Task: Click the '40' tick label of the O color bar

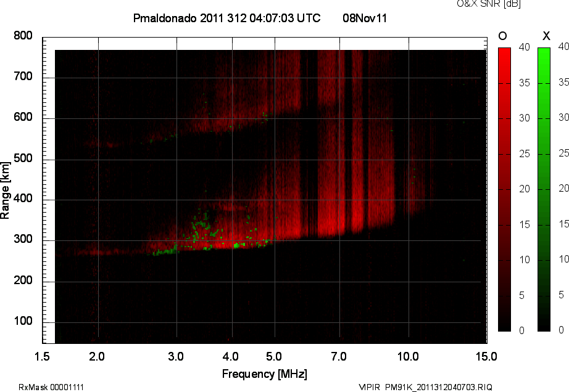Action: [x=525, y=47]
